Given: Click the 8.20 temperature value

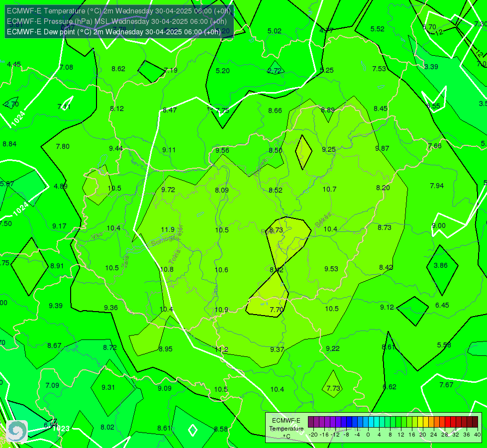Looking at the screenshot, I should (x=383, y=188).
